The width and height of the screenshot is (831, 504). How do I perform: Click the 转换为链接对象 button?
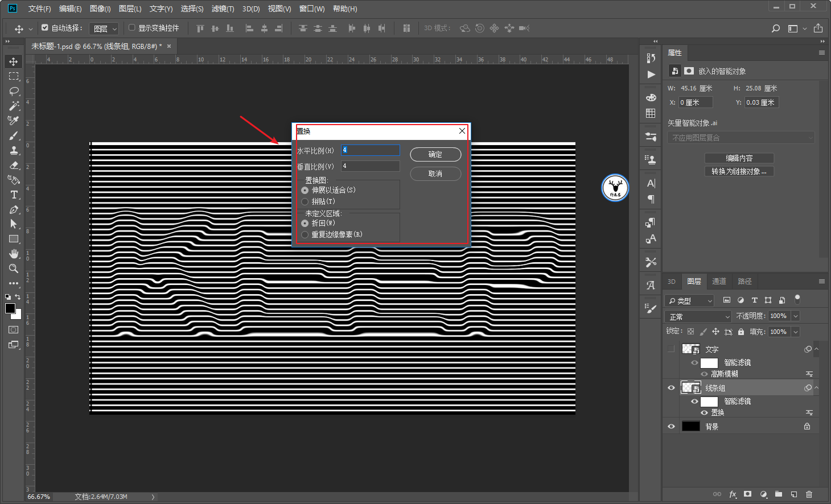pyautogui.click(x=739, y=171)
